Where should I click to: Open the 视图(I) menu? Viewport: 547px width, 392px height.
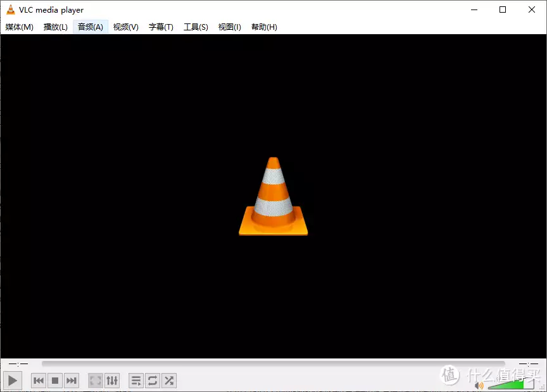(230, 27)
